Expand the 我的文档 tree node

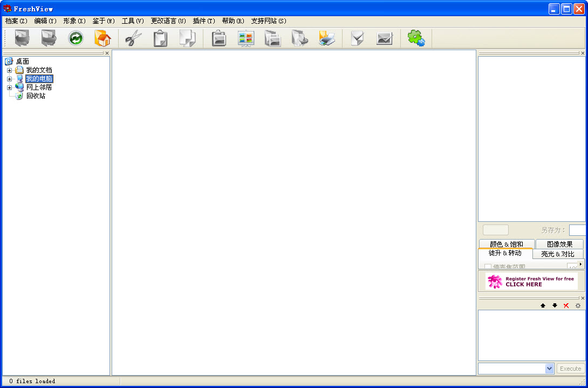tap(9, 70)
